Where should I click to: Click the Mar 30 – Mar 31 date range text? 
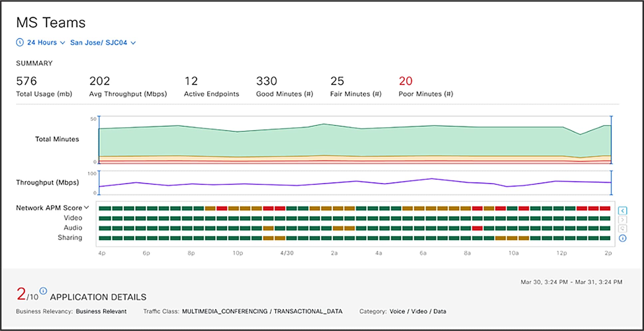571,282
